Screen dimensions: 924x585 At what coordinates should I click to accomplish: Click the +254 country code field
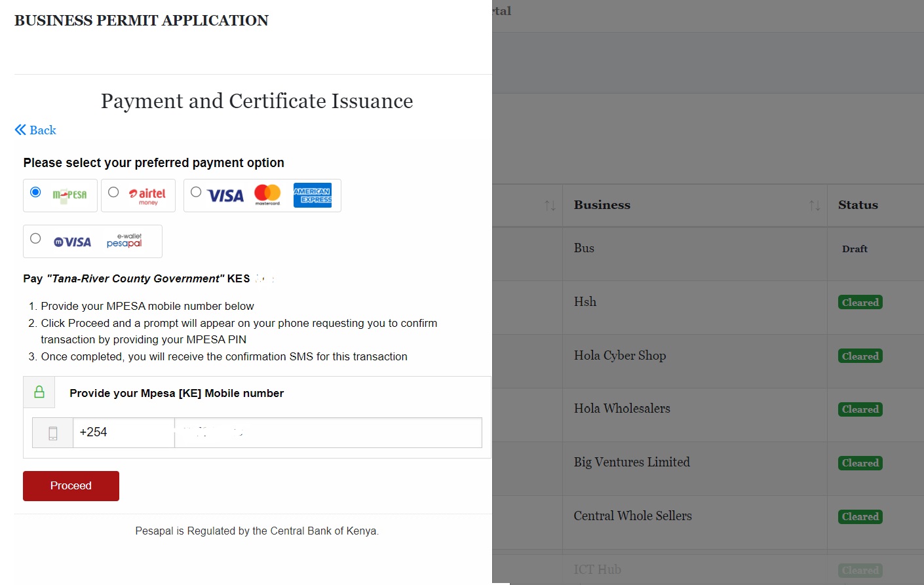point(123,433)
